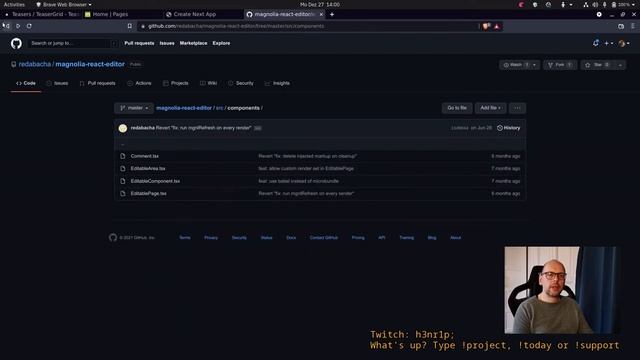
Task: Open the Brave Web Browser app menu
Action: [x=64, y=4]
